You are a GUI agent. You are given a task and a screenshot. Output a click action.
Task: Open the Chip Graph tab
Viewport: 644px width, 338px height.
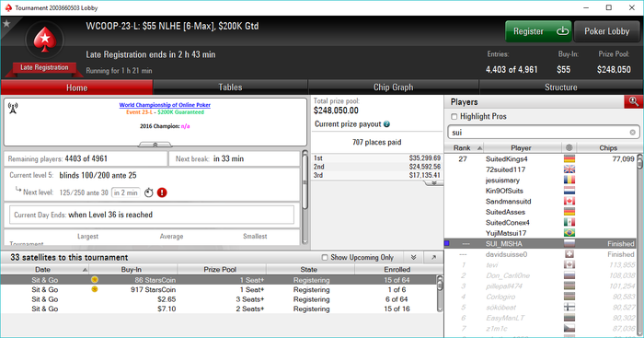(393, 87)
